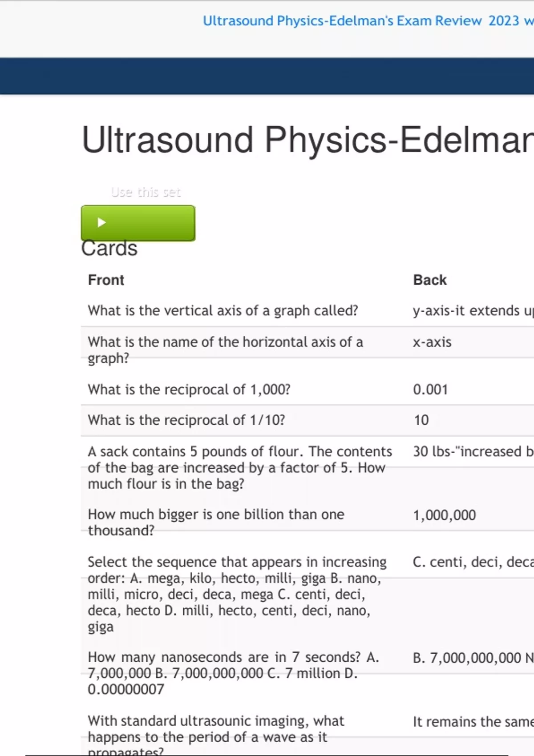
Task: Click the 'x-axis' answer cell
Action: click(x=432, y=342)
